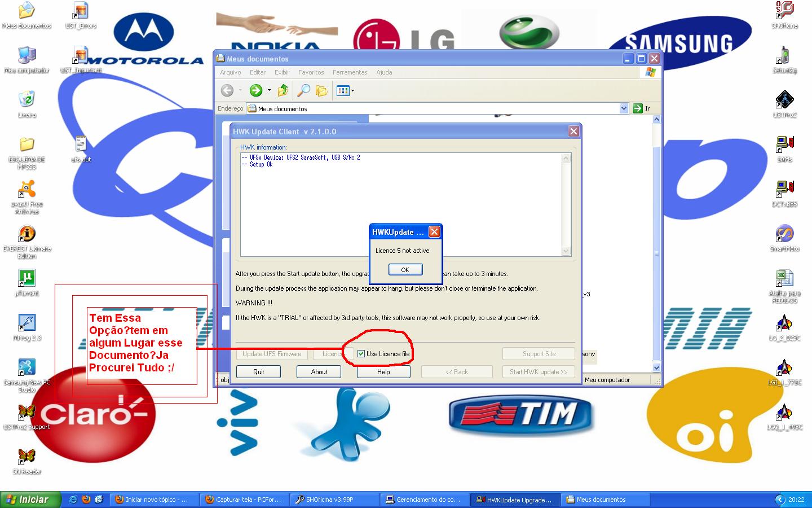Open the Ferramentas menu in Meus documentos
Screen dimensions: 812x508
pos(350,72)
